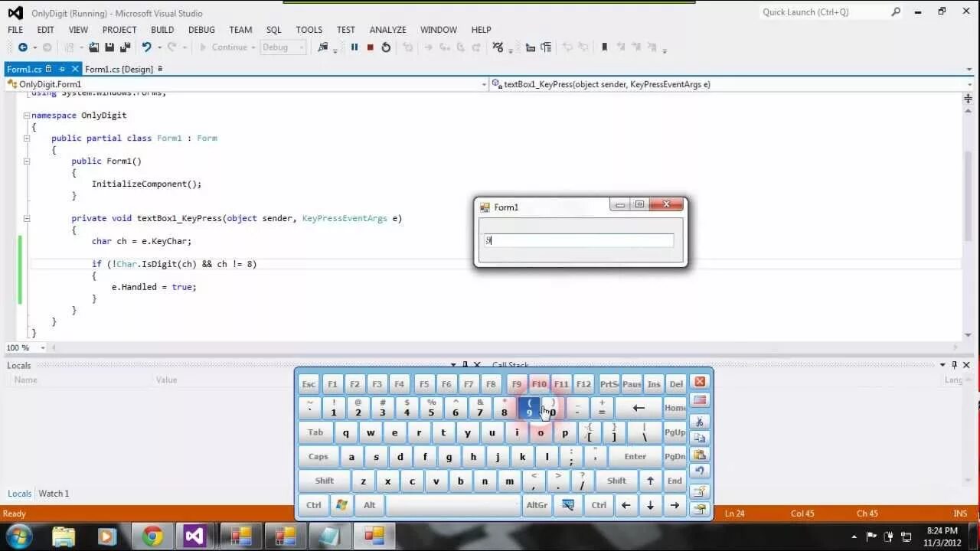Open the 100 % zoom dropdown
This screenshot has height=551, width=980.
point(43,347)
